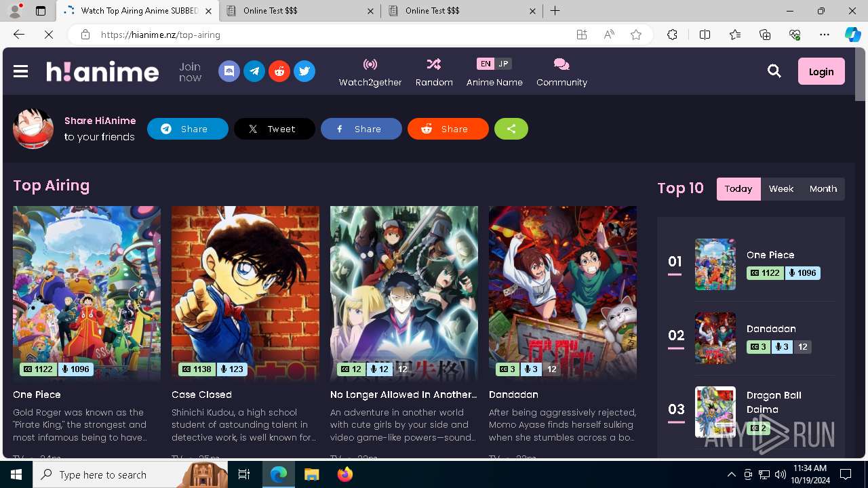Stop loading the page
868x488 pixels.
point(49,35)
